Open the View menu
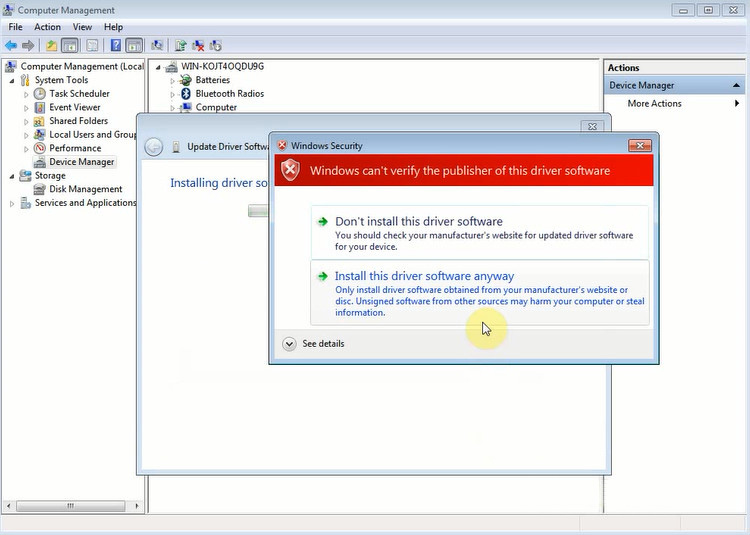This screenshot has width=750, height=535. [82, 27]
